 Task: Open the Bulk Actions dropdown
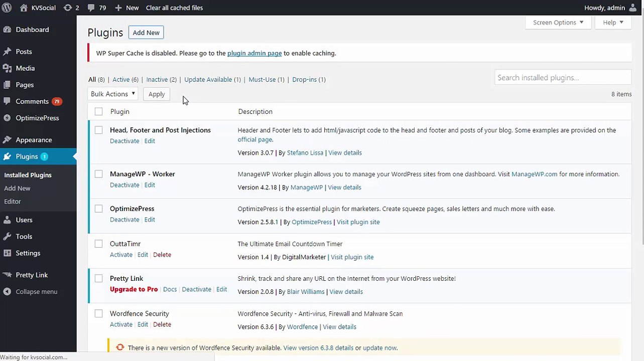pos(113,94)
